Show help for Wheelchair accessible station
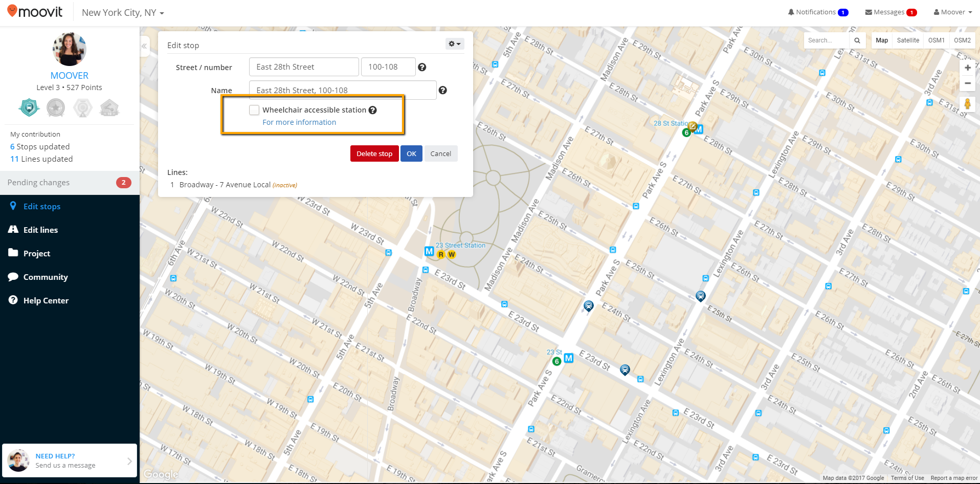980x484 pixels. coord(373,110)
